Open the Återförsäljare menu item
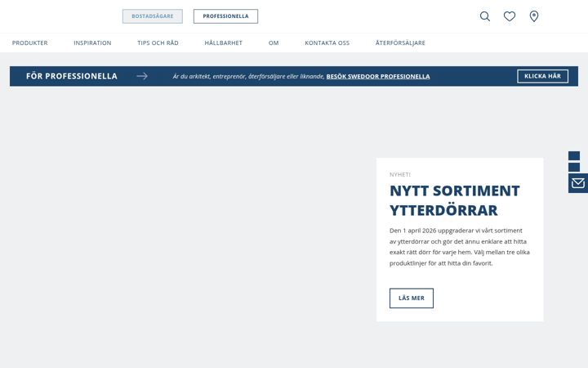This screenshot has width=588, height=368. click(400, 43)
